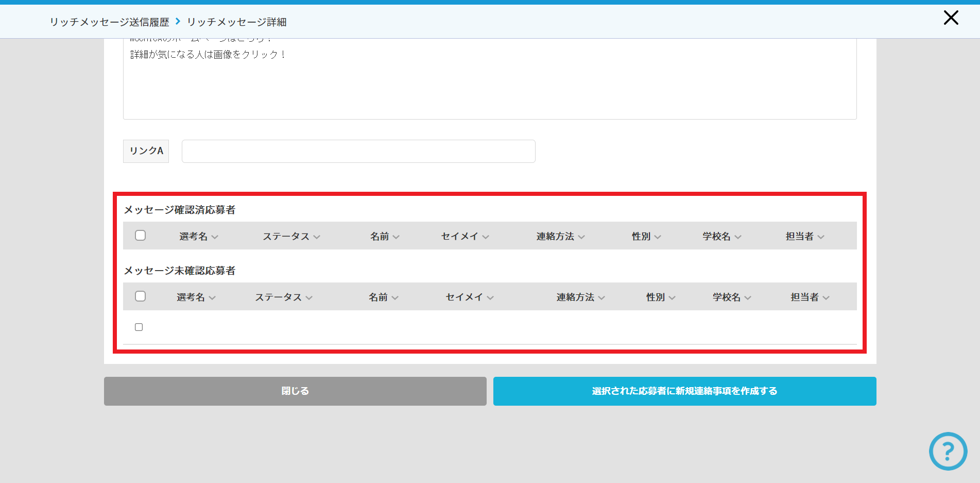Click the help question mark icon
The height and width of the screenshot is (483, 980).
pyautogui.click(x=948, y=451)
